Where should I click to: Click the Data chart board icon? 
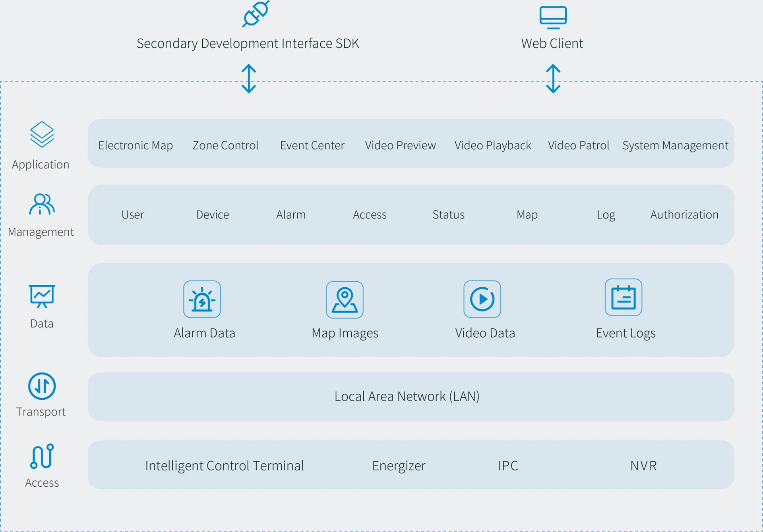tap(42, 296)
